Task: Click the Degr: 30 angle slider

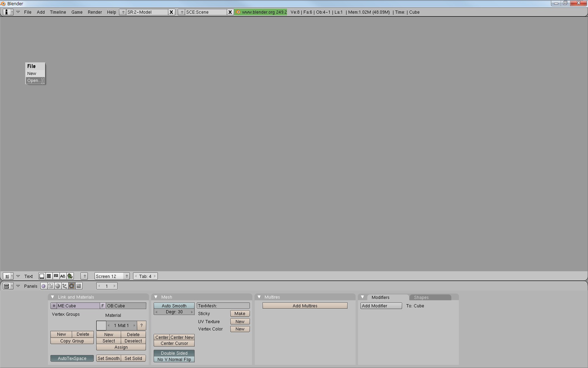Action: click(174, 312)
